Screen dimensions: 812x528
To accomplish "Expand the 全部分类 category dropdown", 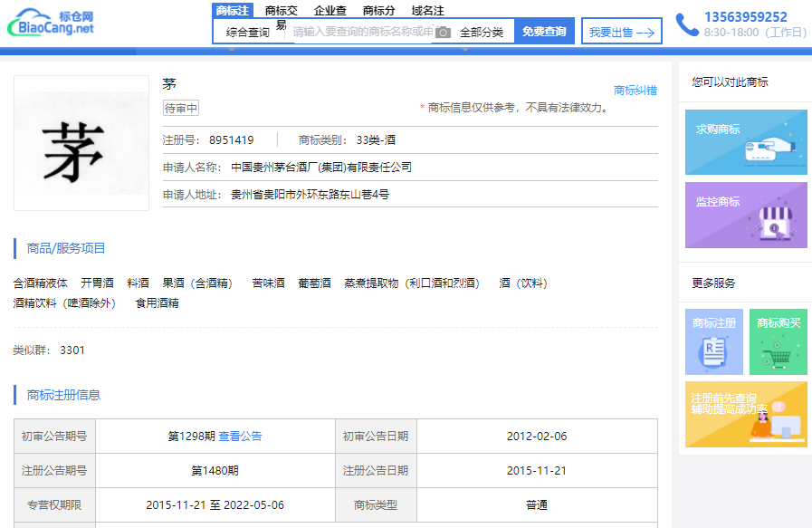I will tap(482, 32).
